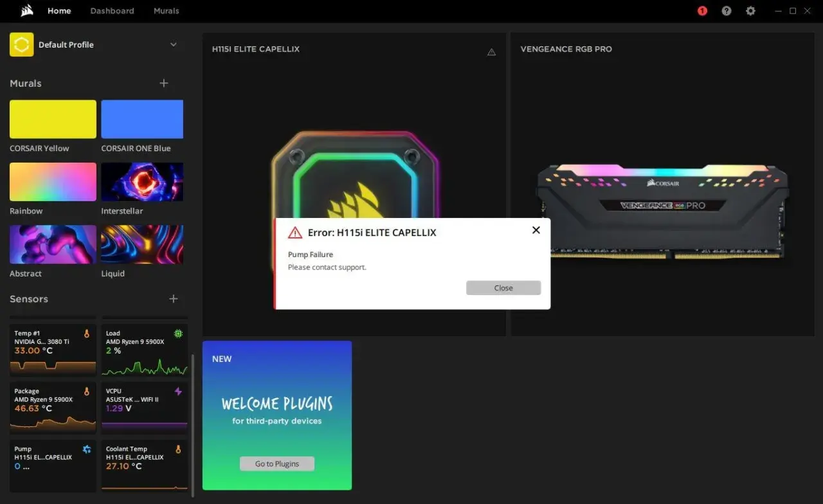The image size is (823, 504).
Task: Click the VENGEANCE RGB PRO card title
Action: tap(566, 49)
